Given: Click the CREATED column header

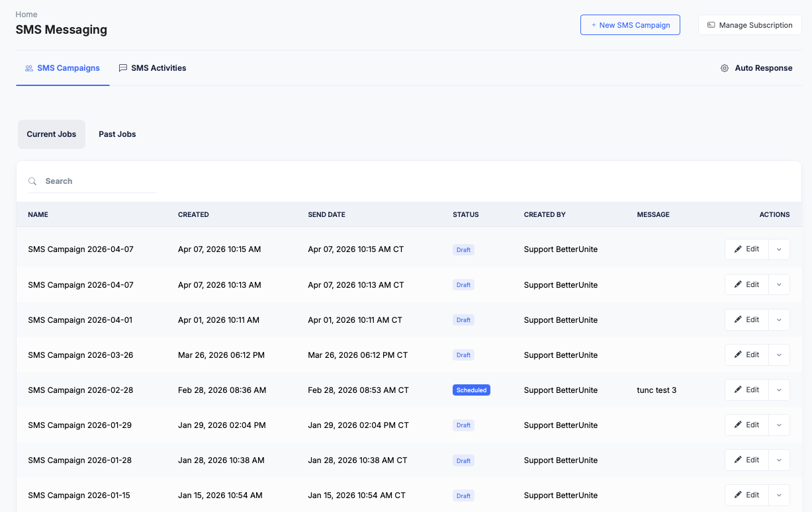Looking at the screenshot, I should coord(193,214).
